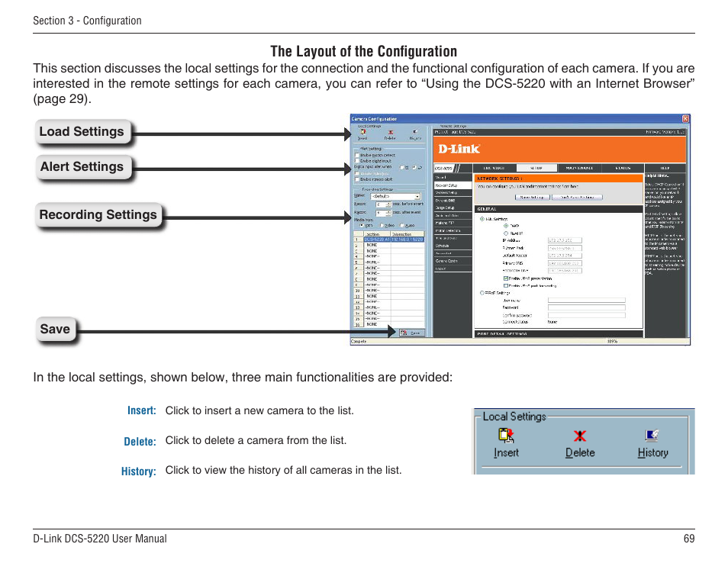
Task: Click the Save Settings button
Action: pyautogui.click(x=532, y=198)
